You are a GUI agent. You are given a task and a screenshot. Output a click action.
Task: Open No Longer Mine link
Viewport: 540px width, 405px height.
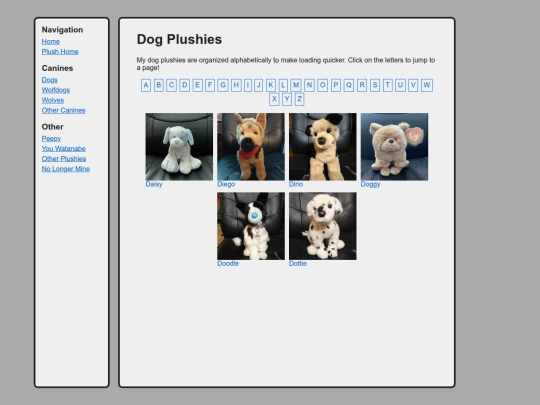point(66,169)
